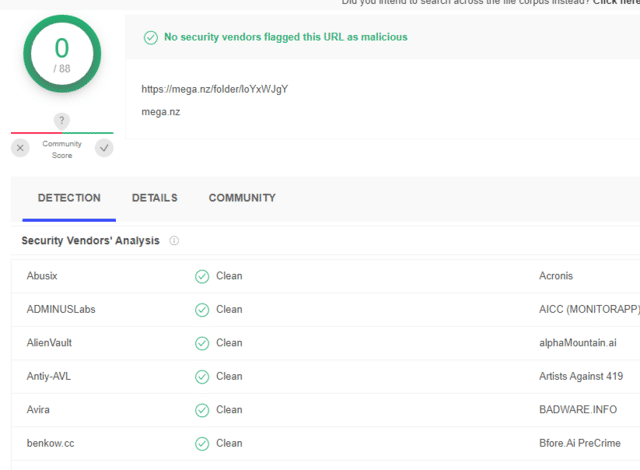Click the mega.nz folder URL text
This screenshot has width=640, height=470.
point(215,89)
